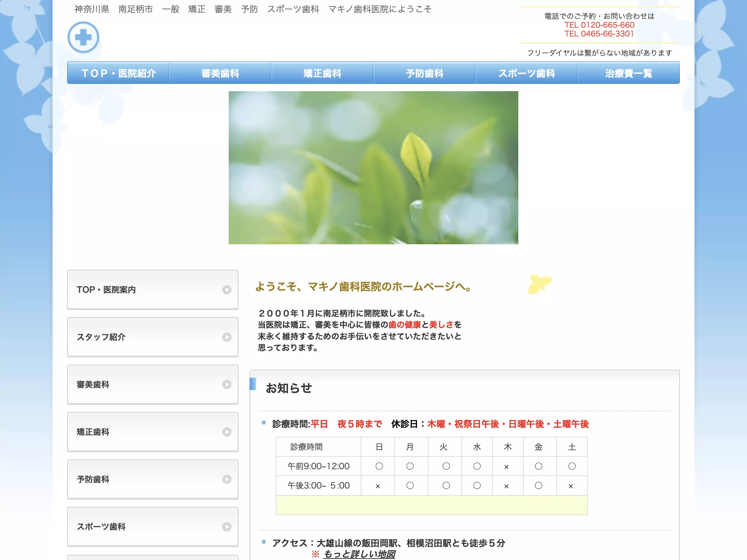This screenshot has width=747, height=560.
Task: Open スポーツ歯科 in the top navigation bar
Action: (x=527, y=73)
